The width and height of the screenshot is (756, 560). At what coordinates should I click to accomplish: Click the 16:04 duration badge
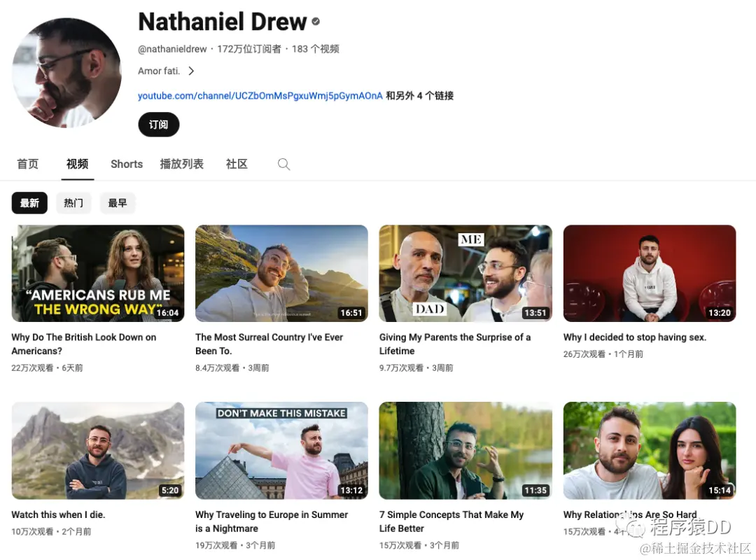pos(168,313)
